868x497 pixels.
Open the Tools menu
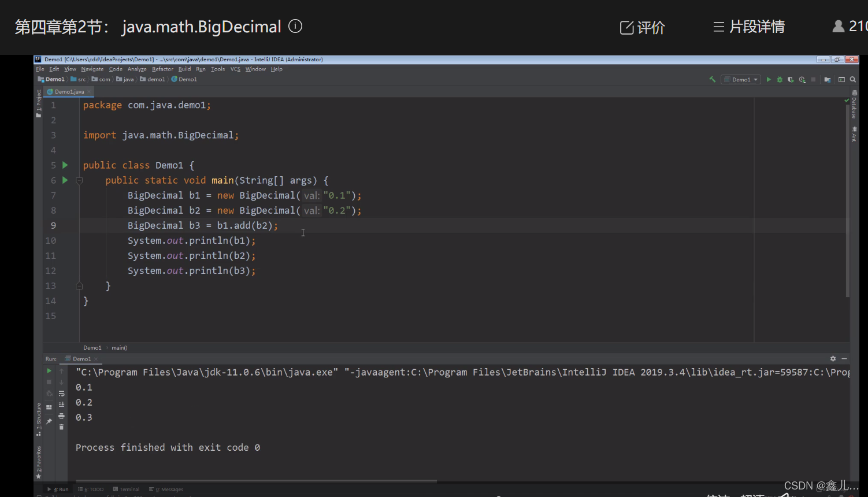218,69
